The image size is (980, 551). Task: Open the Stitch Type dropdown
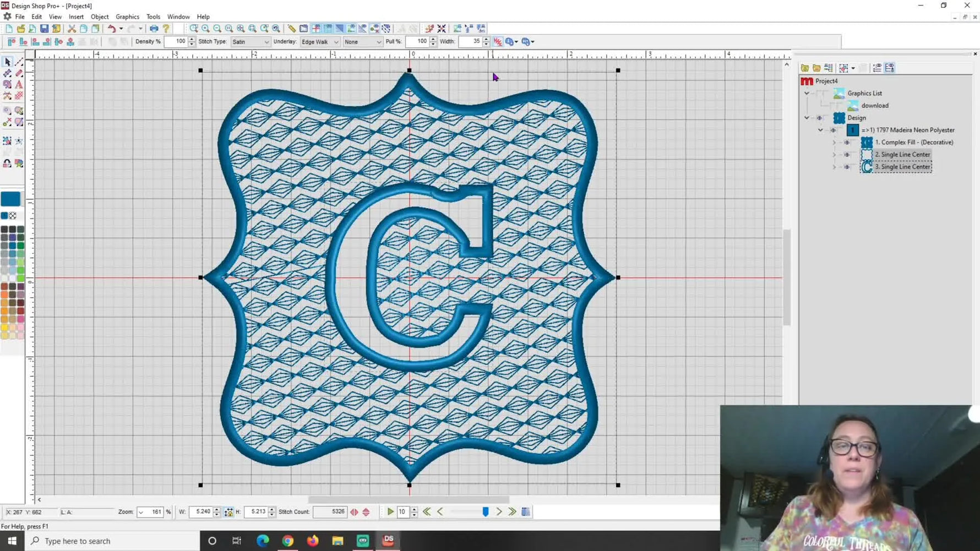[251, 42]
